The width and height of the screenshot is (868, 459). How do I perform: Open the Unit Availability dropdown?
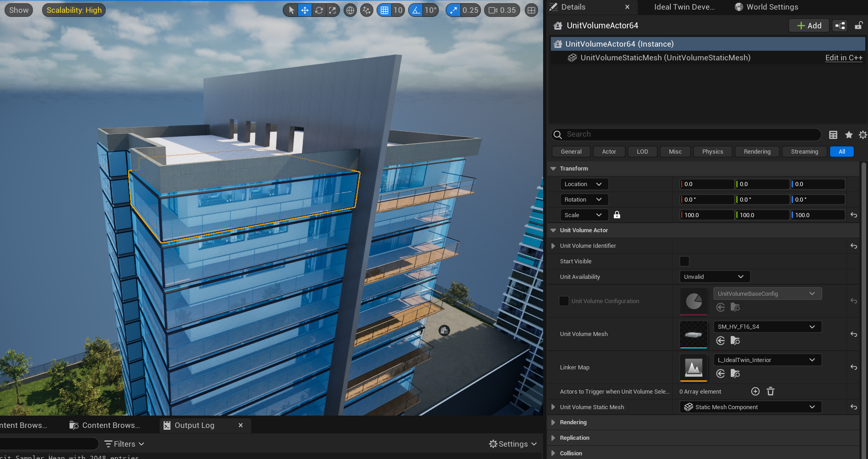coord(714,277)
